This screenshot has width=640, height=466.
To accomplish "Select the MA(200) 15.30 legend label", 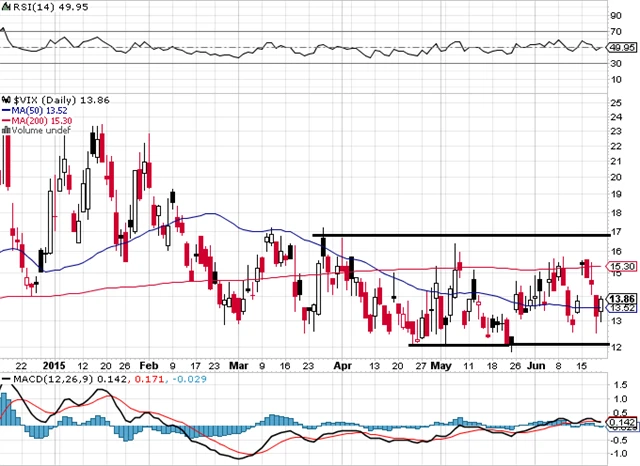I will coord(43,120).
